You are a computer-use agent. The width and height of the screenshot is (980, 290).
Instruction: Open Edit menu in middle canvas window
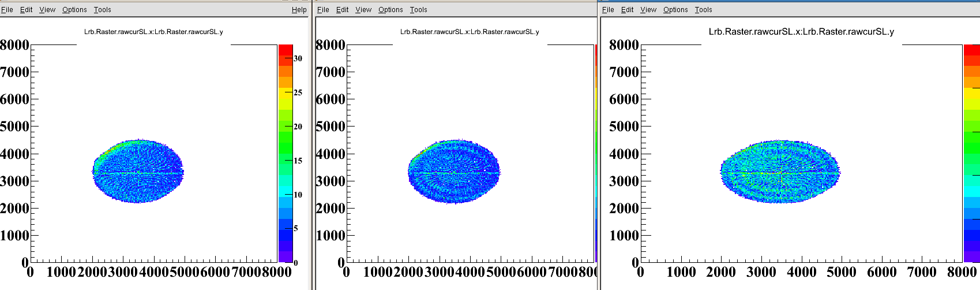343,10
